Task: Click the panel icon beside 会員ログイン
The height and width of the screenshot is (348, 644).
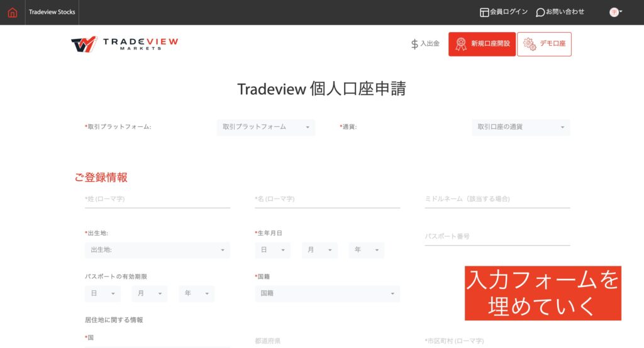Action: (484, 13)
